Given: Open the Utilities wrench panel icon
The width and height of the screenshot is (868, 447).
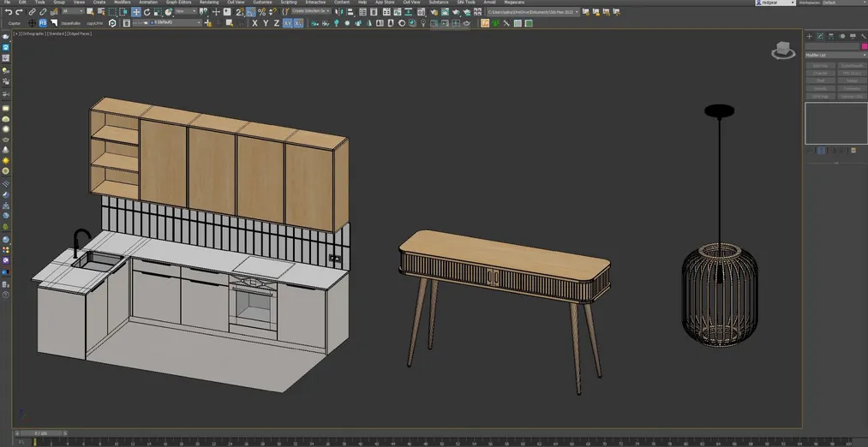Looking at the screenshot, I should pos(862,36).
